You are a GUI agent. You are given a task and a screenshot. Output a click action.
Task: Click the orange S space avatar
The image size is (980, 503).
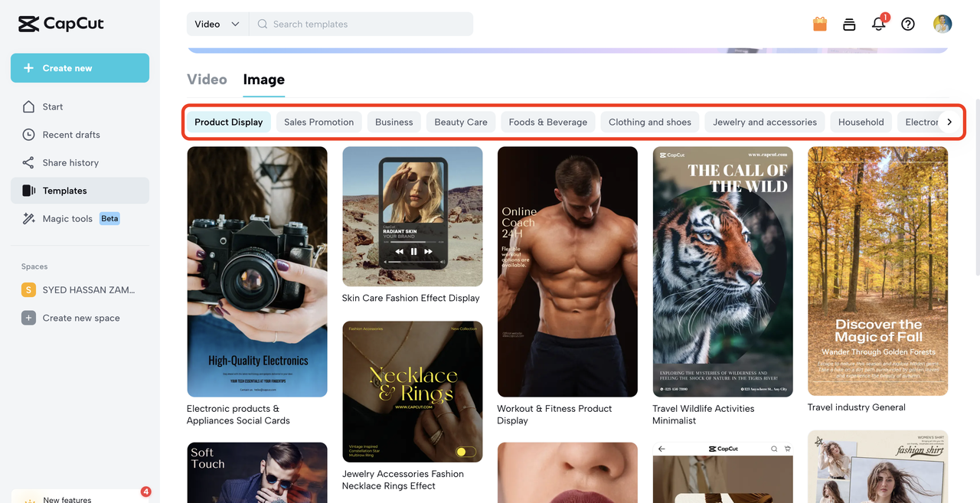[28, 290]
